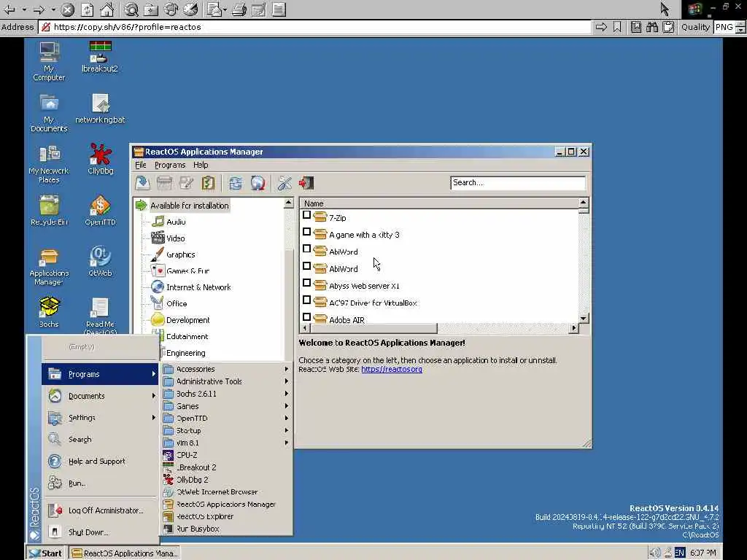The height and width of the screenshot is (560, 747).
Task: Open the Documents submenu in Start menu
Action: point(100,396)
